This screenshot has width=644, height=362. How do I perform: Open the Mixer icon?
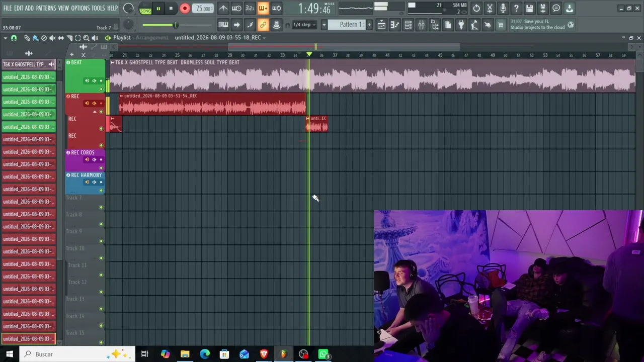pyautogui.click(x=421, y=25)
